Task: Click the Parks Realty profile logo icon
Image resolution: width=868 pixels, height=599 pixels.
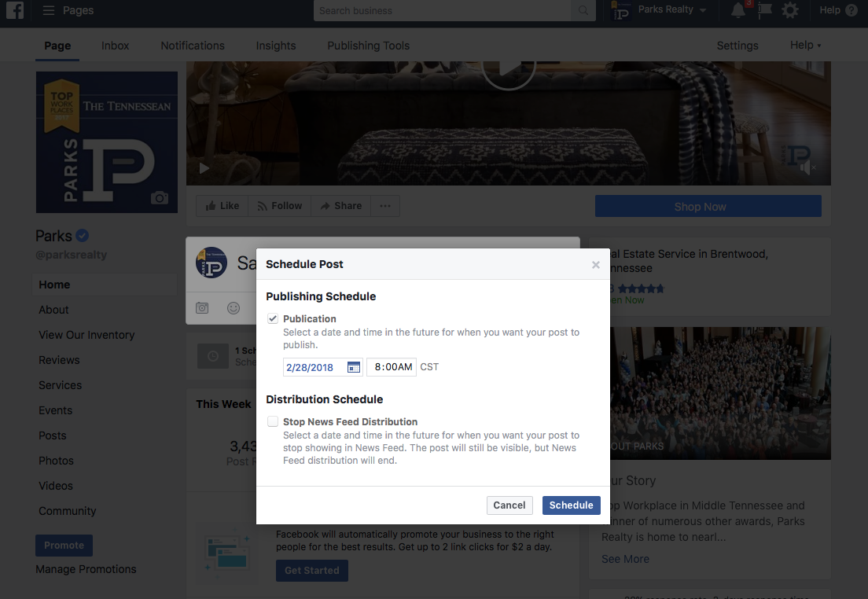Action: (621, 10)
